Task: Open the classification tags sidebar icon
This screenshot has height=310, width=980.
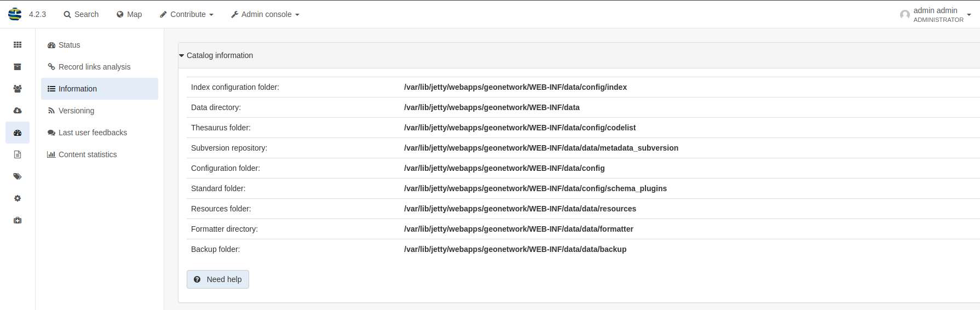Action: [x=18, y=176]
